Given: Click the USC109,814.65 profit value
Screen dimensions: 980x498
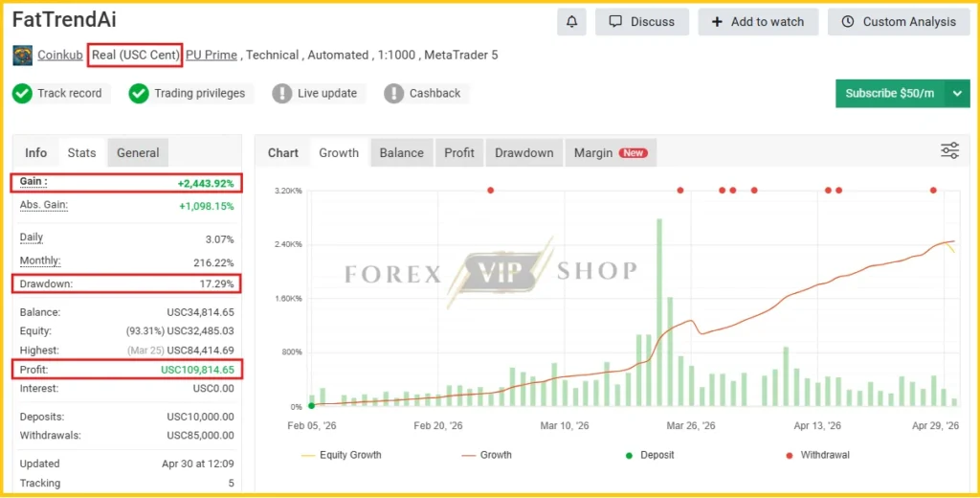Looking at the screenshot, I should [197, 370].
